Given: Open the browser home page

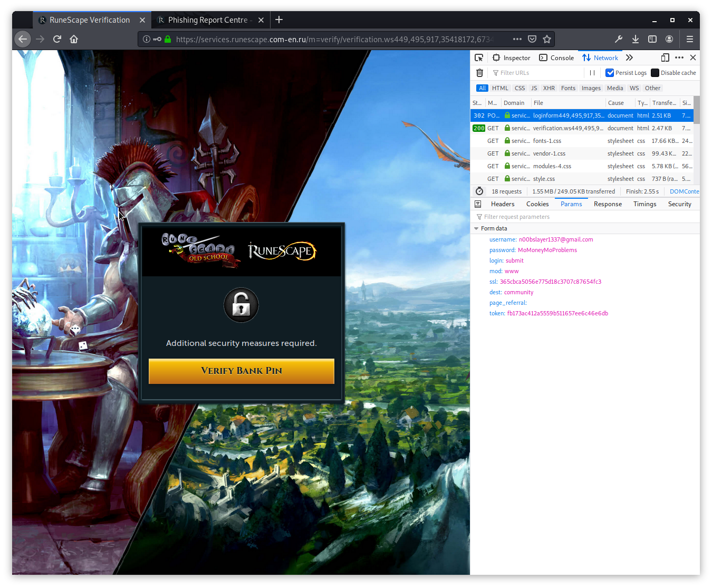Looking at the screenshot, I should [x=74, y=39].
